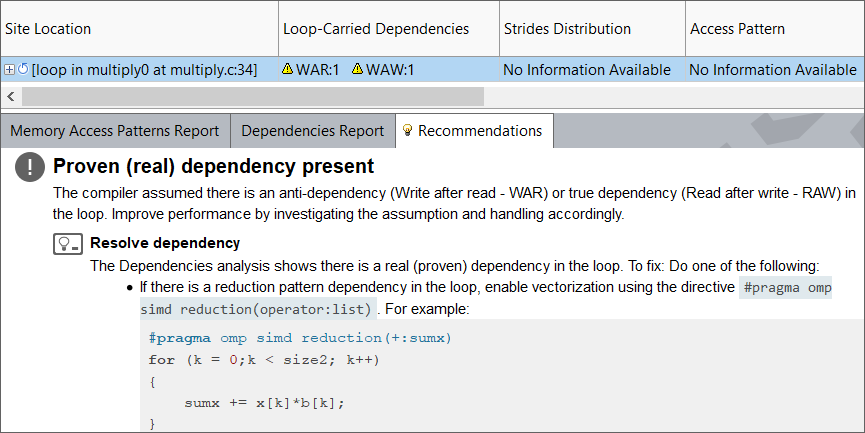Collapse the Resolve dependency lightbulb section
The height and width of the screenshot is (433, 865).
point(67,243)
